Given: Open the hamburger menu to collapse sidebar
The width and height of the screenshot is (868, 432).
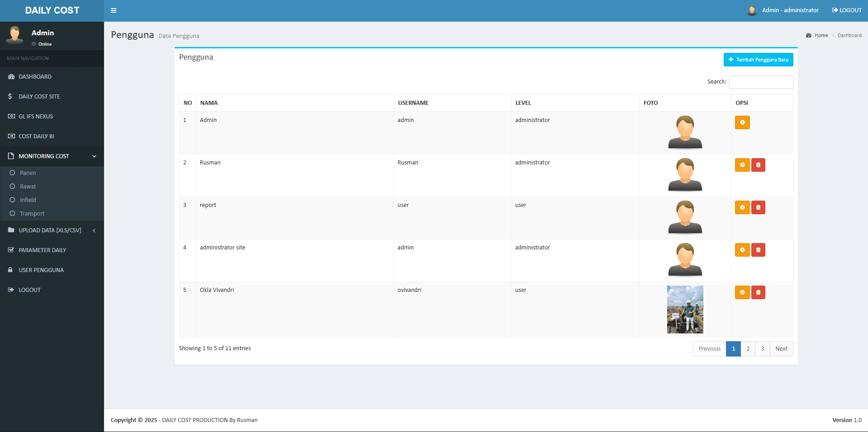Looking at the screenshot, I should pyautogui.click(x=114, y=10).
